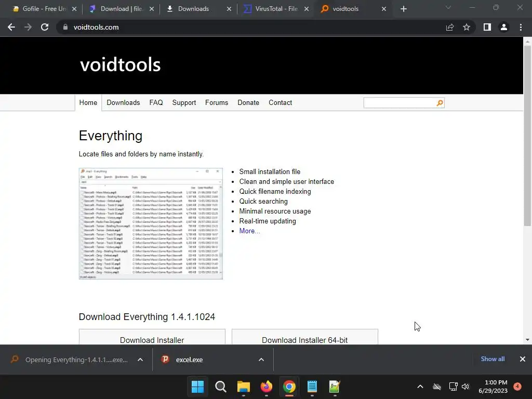
Task: Click the Everything app screenshot thumbnail
Action: pos(151,223)
